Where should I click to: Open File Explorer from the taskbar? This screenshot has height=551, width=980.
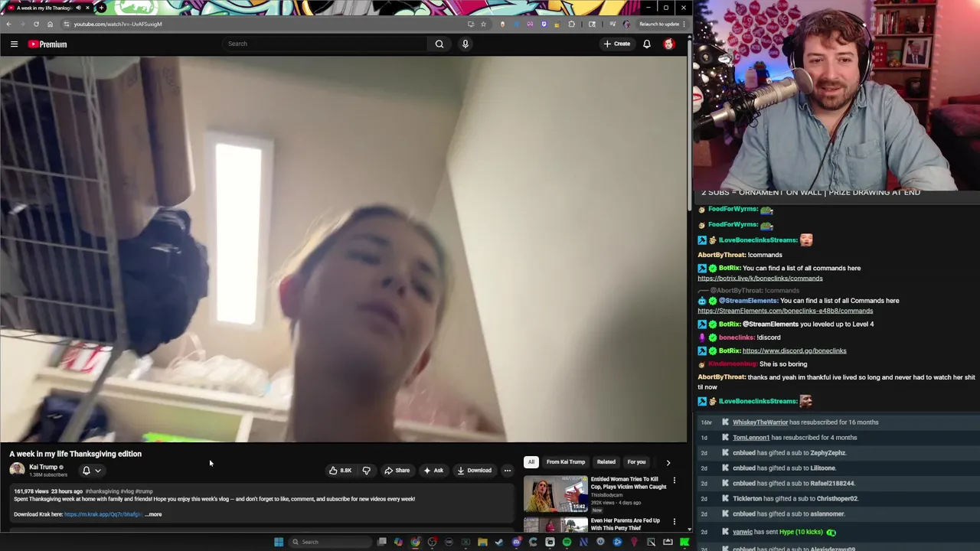pyautogui.click(x=482, y=542)
